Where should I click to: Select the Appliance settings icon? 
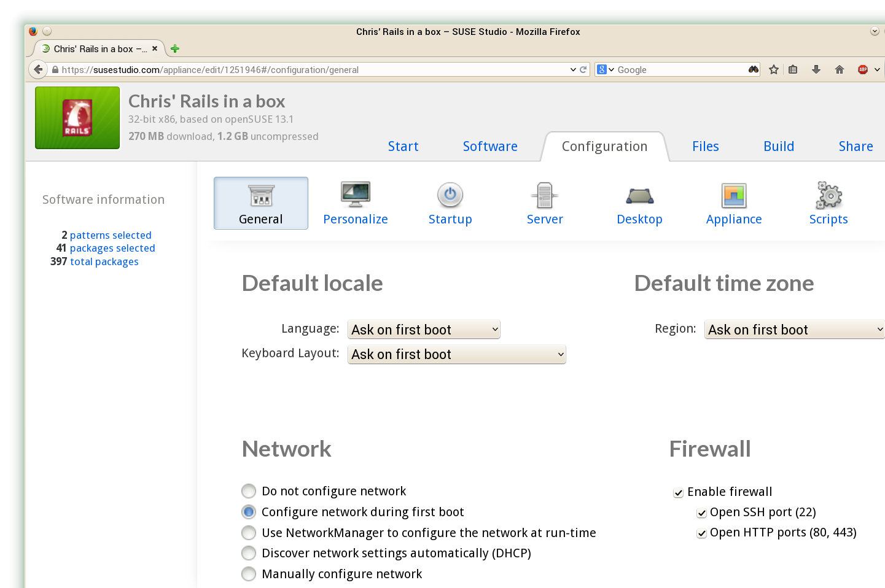click(x=734, y=196)
